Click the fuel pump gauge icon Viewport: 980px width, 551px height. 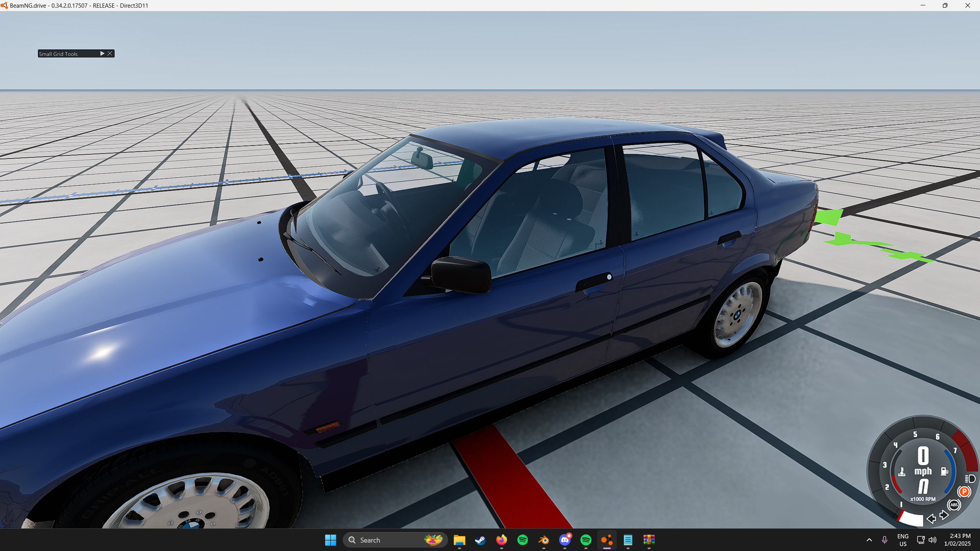944,471
